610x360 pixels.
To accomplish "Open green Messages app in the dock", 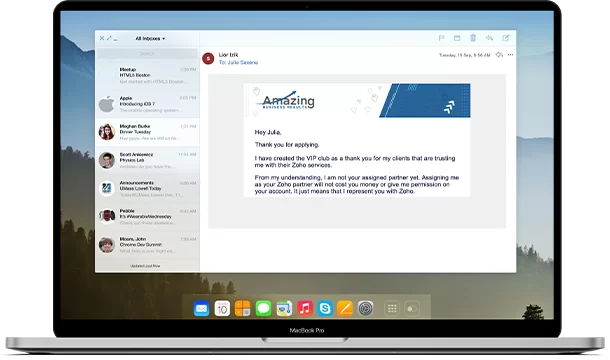I will (263, 309).
